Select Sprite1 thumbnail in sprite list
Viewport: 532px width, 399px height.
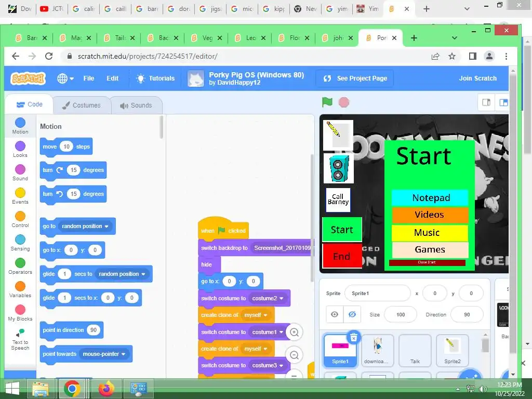coord(340,351)
